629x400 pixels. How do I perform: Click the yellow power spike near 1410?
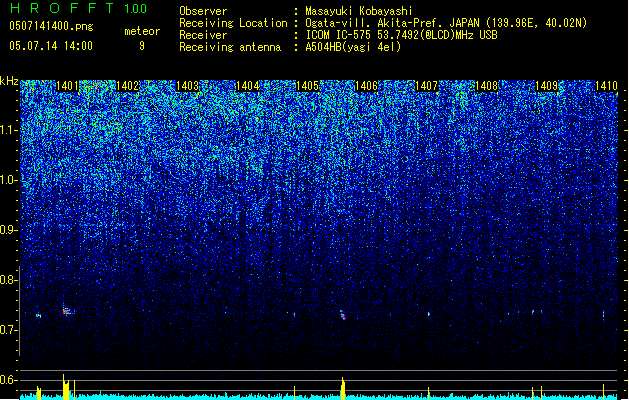click(x=603, y=392)
